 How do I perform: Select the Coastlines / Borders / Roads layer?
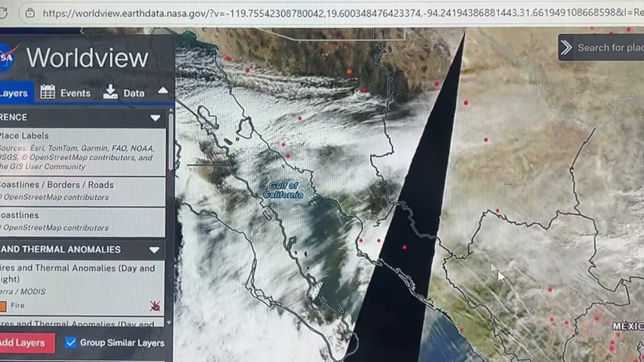[83, 191]
